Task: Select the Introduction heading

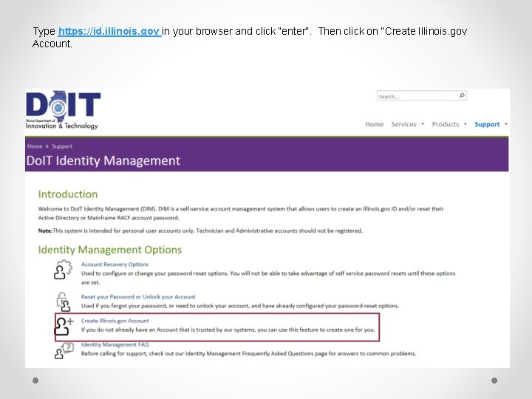Action: [x=68, y=194]
